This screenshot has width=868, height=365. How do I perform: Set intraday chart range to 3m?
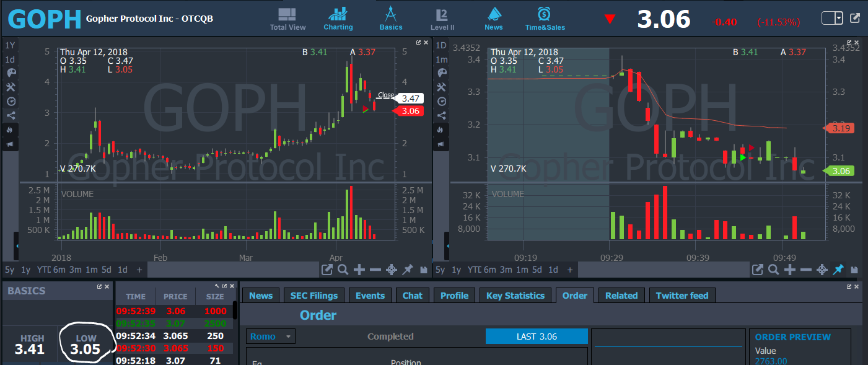506,270
